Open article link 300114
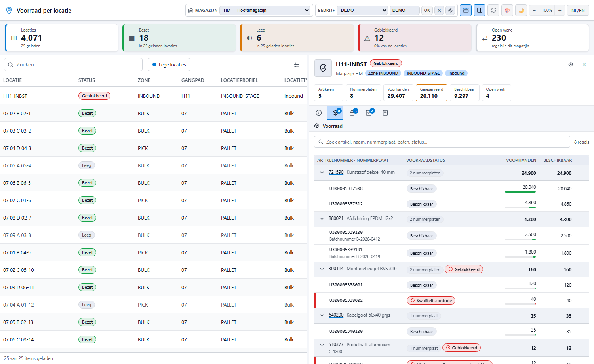The width and height of the screenshot is (594, 364). pos(336,269)
